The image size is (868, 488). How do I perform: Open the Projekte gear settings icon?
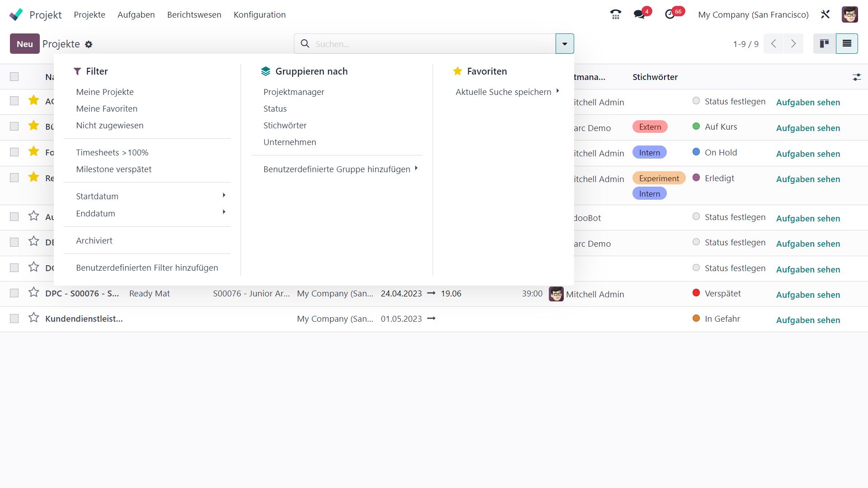point(89,44)
